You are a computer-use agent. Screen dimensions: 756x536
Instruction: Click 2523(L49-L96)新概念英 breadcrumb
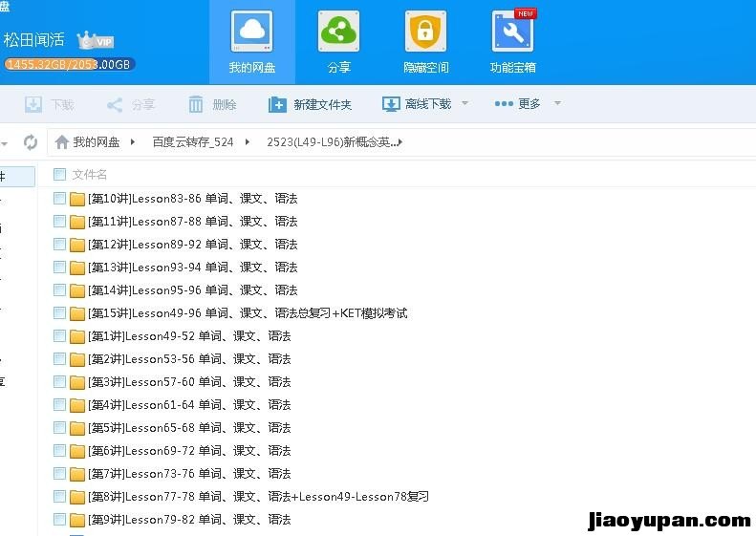coord(333,142)
